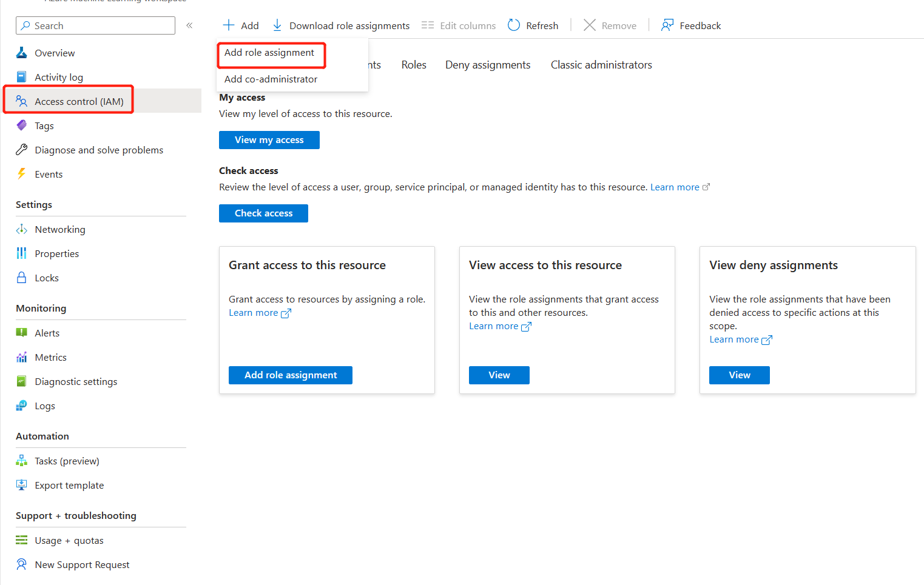This screenshot has width=924, height=585.
Task: Click the Edit columns icon
Action: 428,25
